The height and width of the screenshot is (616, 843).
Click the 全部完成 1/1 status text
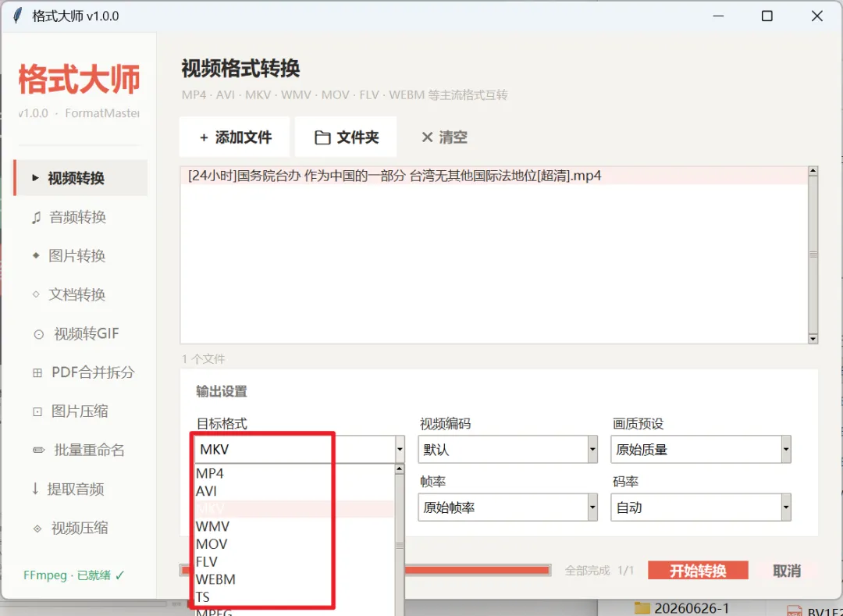(599, 570)
